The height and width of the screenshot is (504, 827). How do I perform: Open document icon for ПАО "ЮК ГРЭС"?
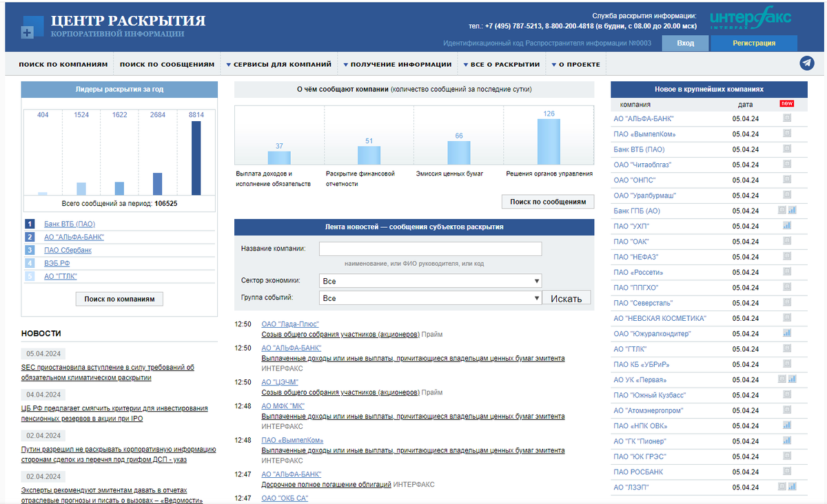[x=787, y=456]
